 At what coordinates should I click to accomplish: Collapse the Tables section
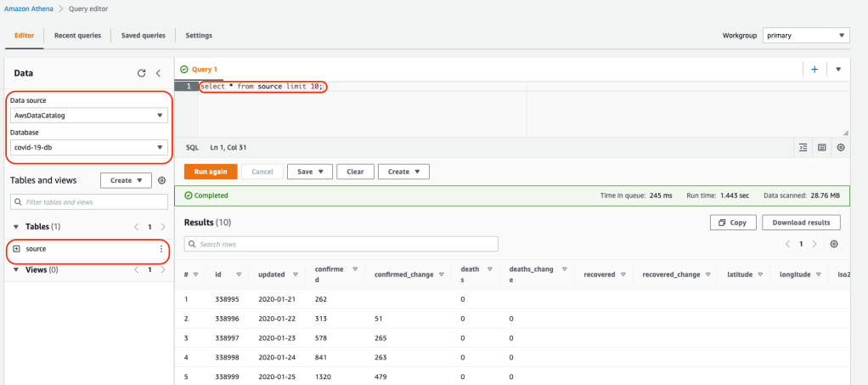coord(18,227)
